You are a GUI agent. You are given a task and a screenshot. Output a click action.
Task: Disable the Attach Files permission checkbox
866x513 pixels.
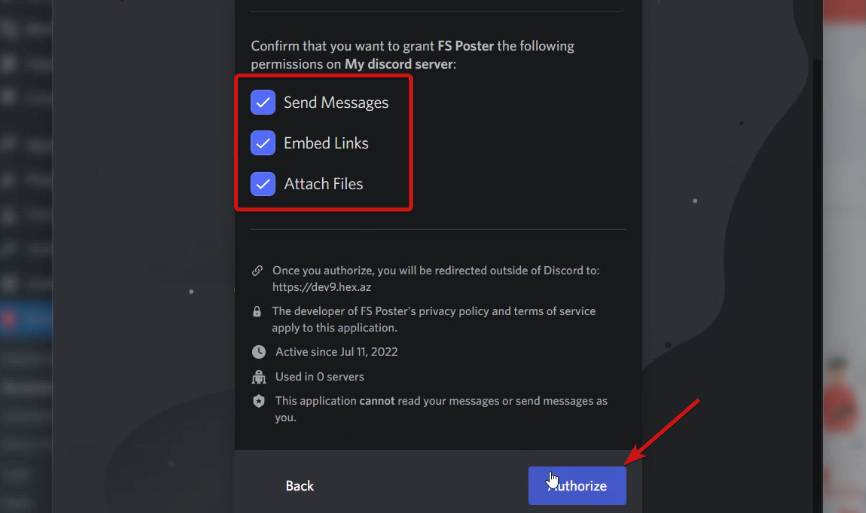263,184
